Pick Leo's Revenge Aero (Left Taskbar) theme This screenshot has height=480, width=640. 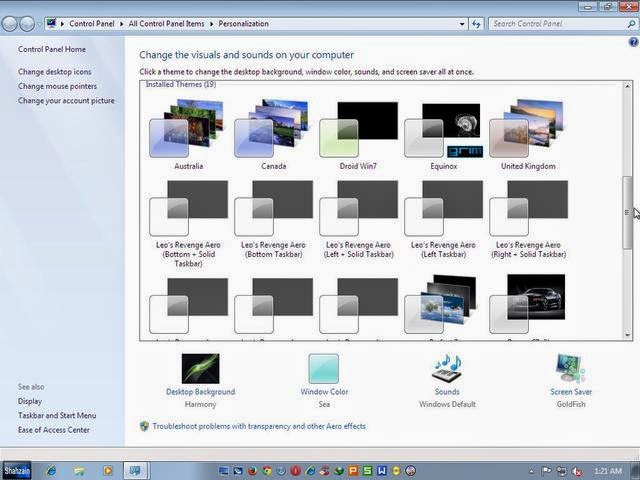(443, 220)
